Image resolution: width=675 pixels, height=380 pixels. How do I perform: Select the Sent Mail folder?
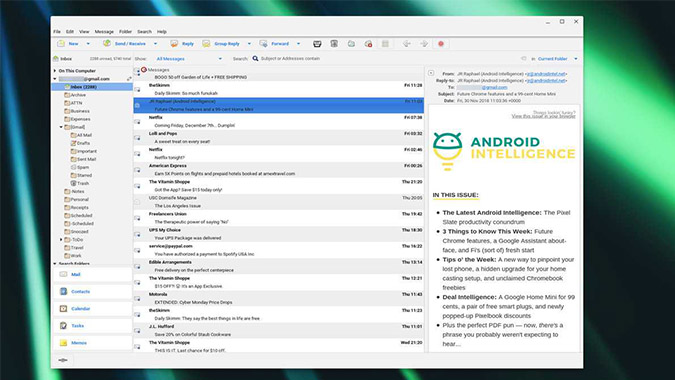coord(83,159)
